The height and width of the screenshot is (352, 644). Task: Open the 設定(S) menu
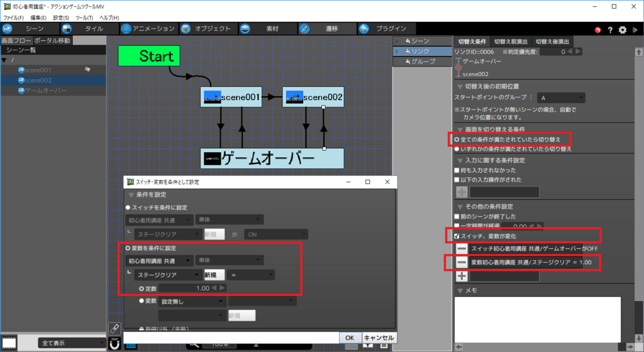point(61,18)
